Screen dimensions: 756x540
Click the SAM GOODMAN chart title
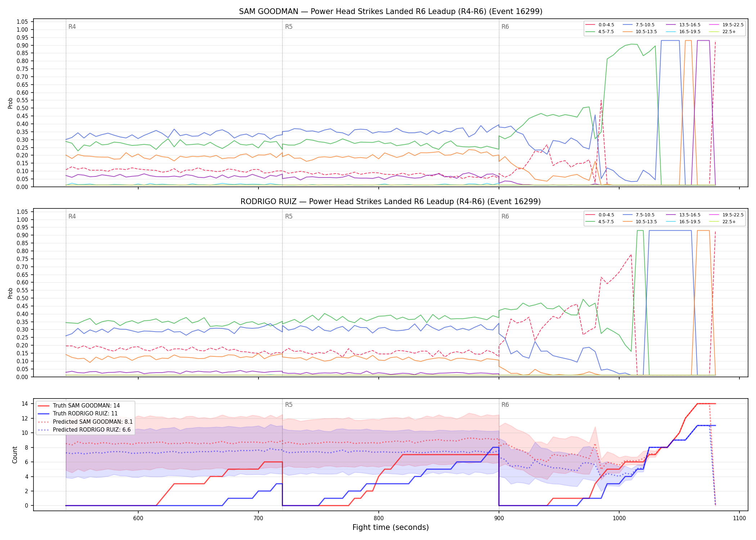tap(391, 12)
